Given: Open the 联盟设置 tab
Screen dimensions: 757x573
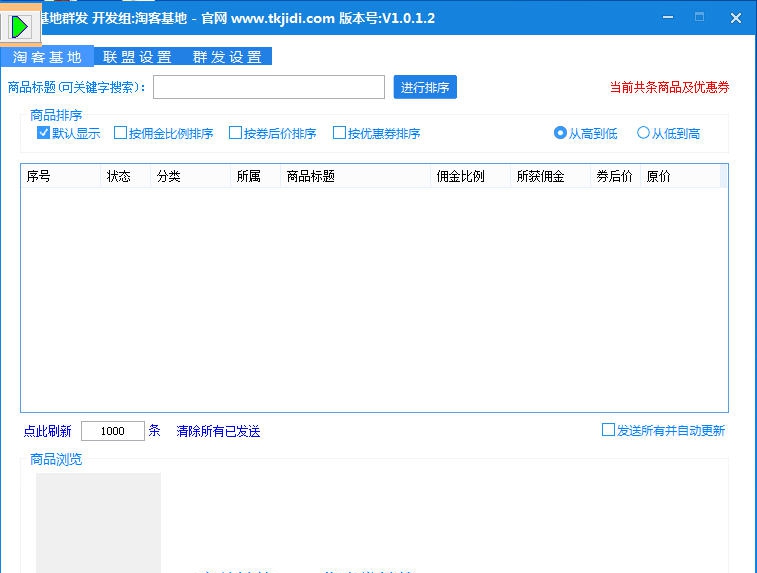Looking at the screenshot, I should tap(138, 57).
